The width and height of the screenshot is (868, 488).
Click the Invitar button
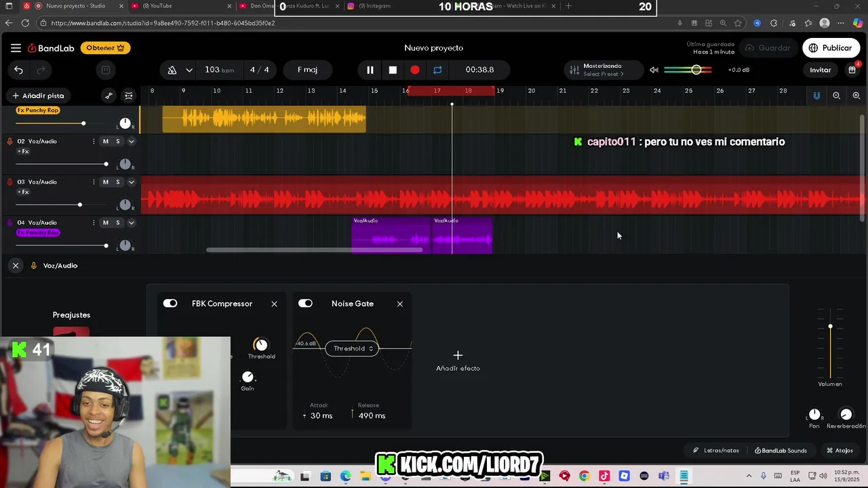(820, 70)
